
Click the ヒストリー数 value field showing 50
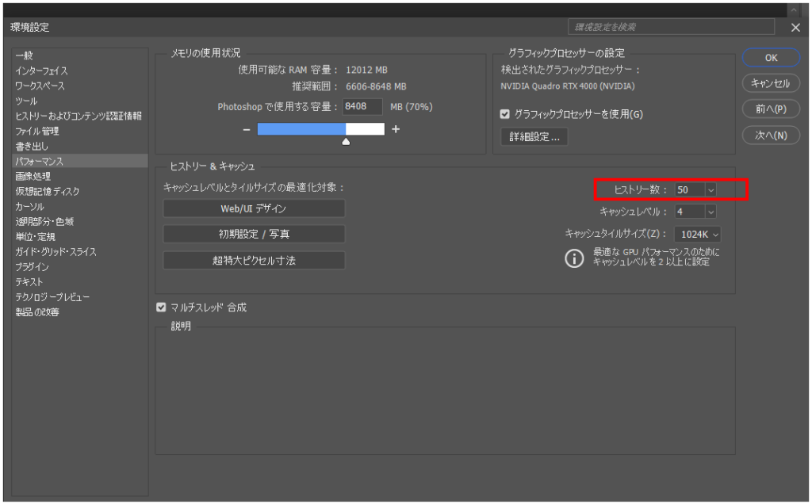tap(690, 190)
